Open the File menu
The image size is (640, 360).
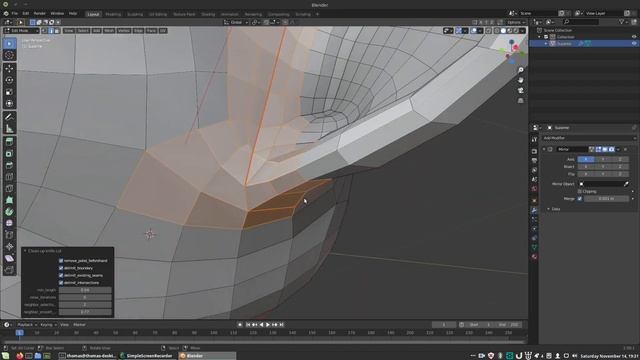click(x=15, y=13)
